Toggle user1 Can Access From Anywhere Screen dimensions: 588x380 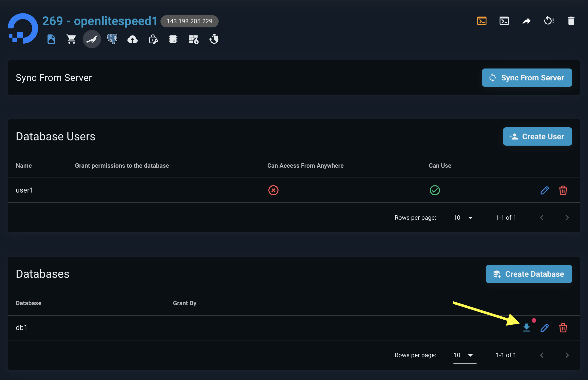273,190
